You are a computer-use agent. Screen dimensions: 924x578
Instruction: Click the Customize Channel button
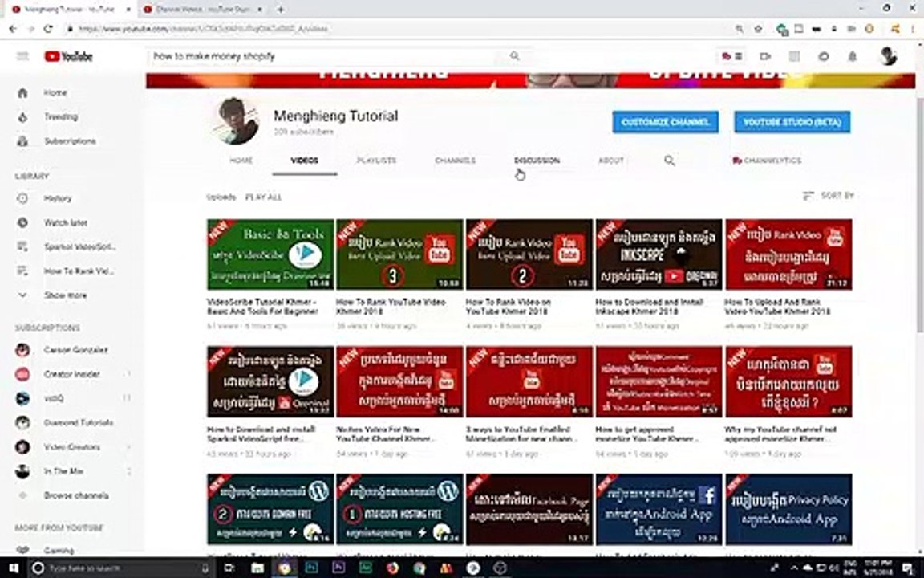(x=665, y=122)
